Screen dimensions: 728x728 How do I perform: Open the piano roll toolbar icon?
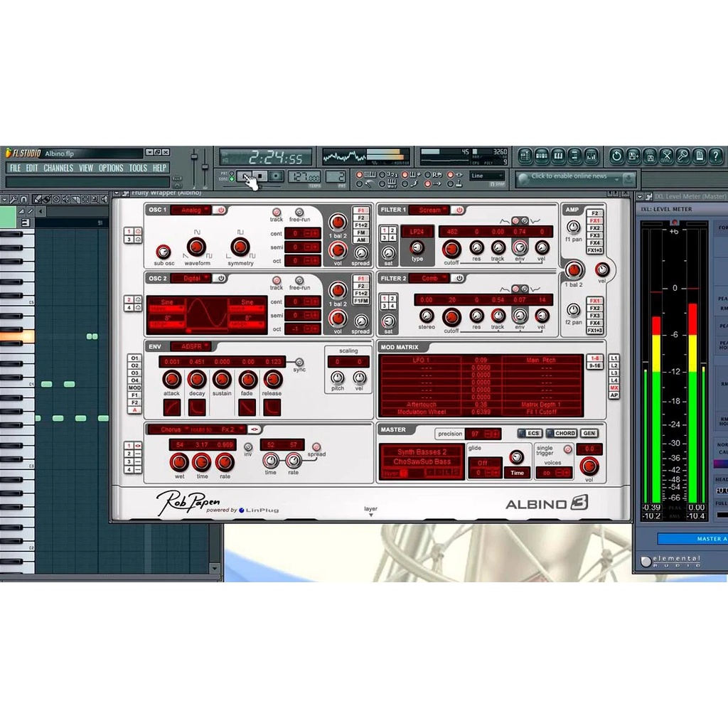click(558, 156)
